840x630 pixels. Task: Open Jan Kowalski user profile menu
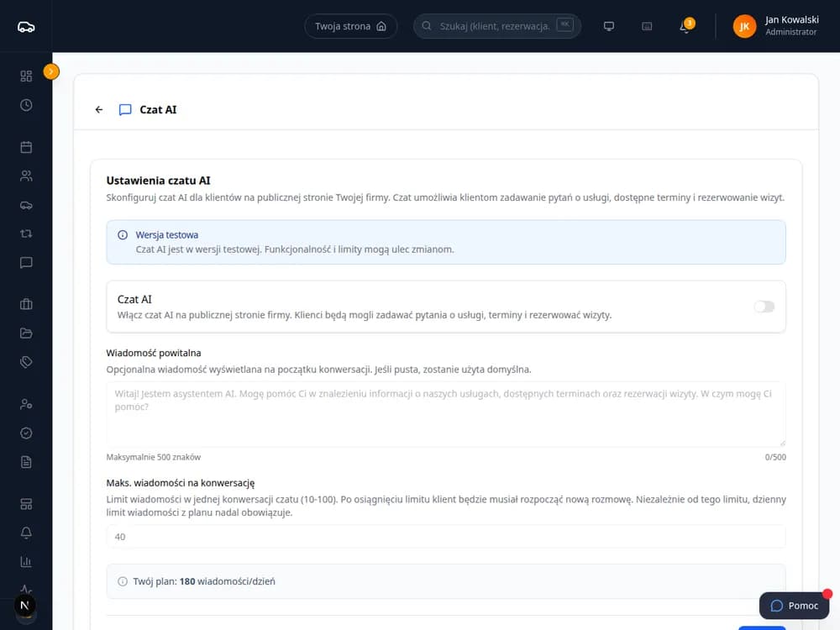[x=775, y=26]
